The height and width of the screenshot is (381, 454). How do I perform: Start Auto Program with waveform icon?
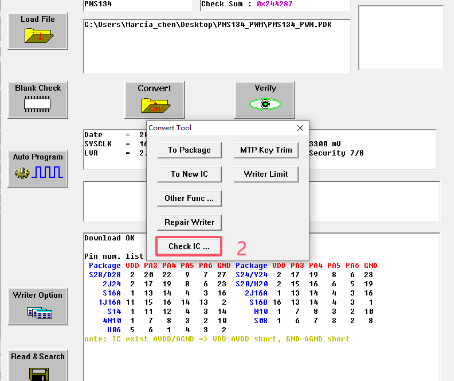pos(38,169)
